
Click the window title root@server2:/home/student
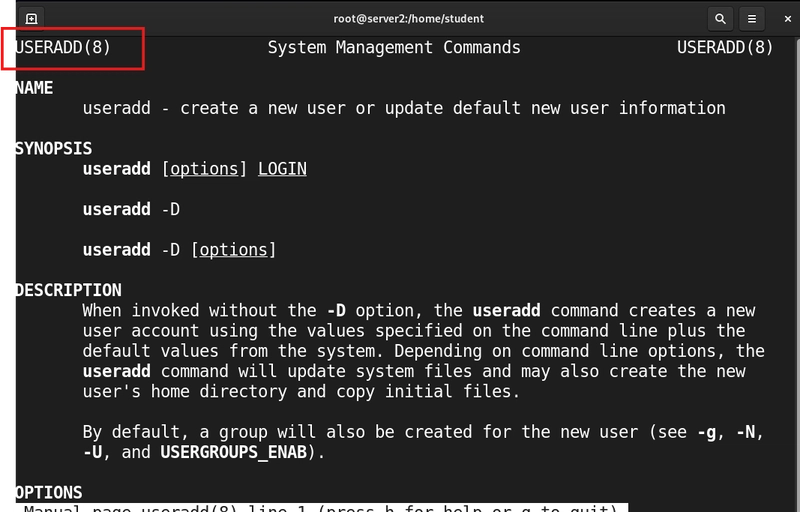pyautogui.click(x=409, y=19)
